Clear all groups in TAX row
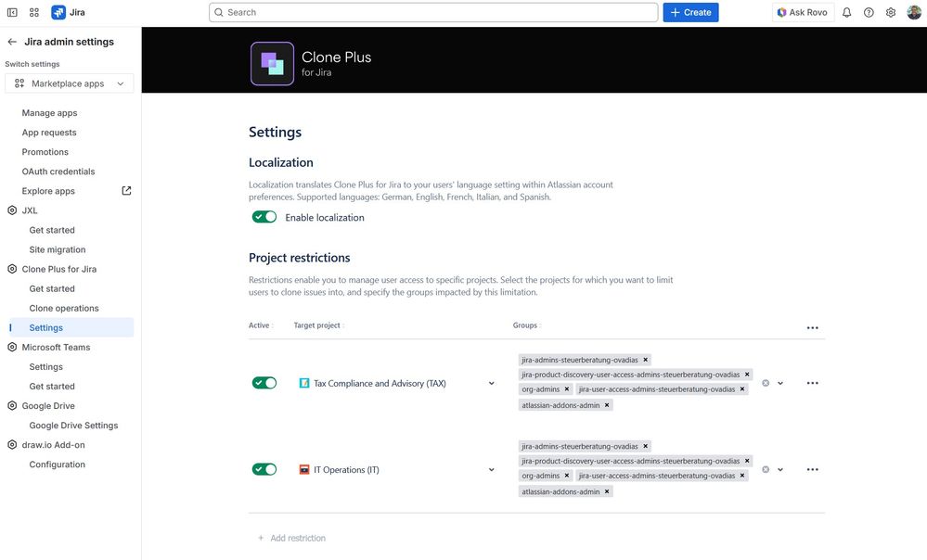This screenshot has height=560, width=927. click(x=766, y=383)
